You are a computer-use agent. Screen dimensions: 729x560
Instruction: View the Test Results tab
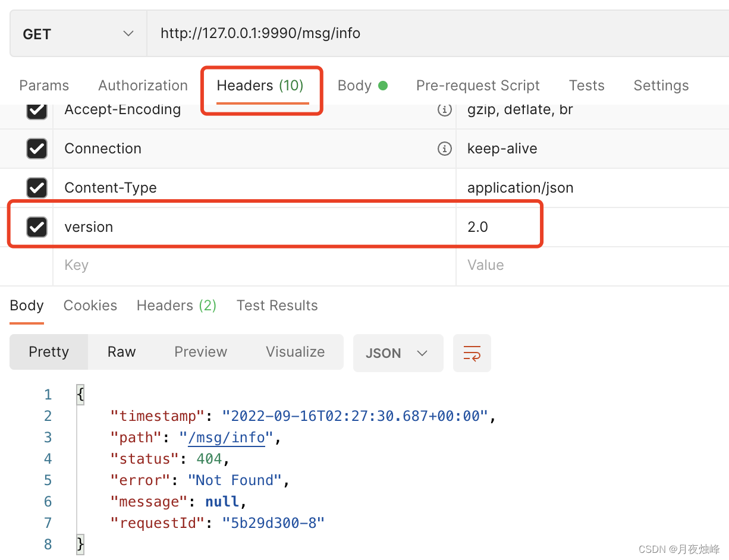pyautogui.click(x=277, y=306)
